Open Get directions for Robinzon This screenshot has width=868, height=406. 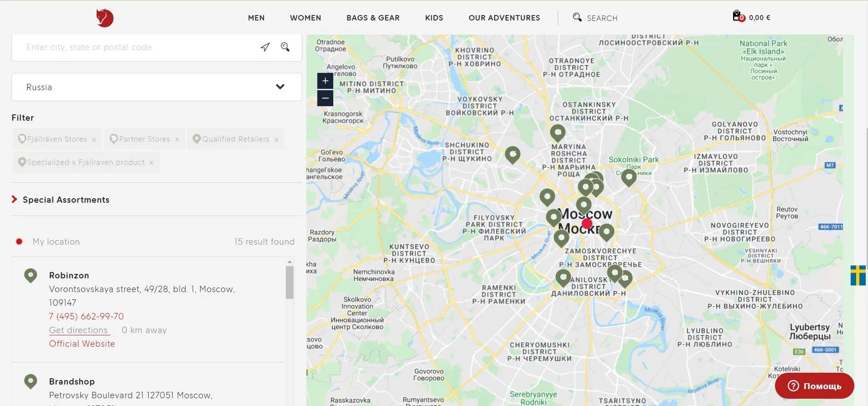(79, 330)
